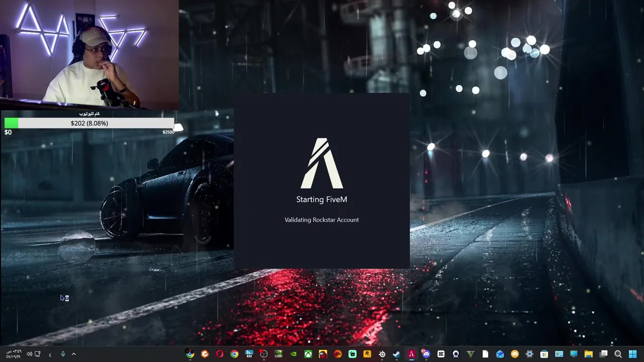Screen dimensions: 644x362
Task: Open Microsoft Store from the taskbar
Action: pos(544,354)
